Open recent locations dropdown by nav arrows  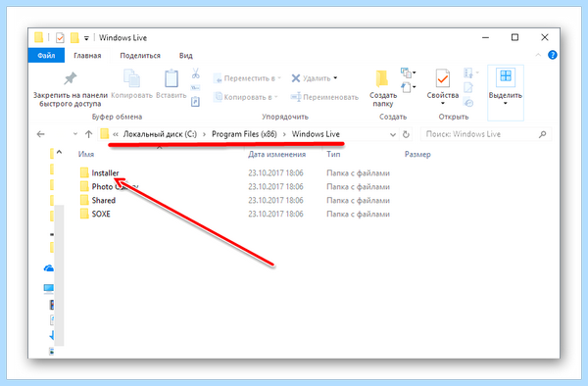(x=75, y=134)
